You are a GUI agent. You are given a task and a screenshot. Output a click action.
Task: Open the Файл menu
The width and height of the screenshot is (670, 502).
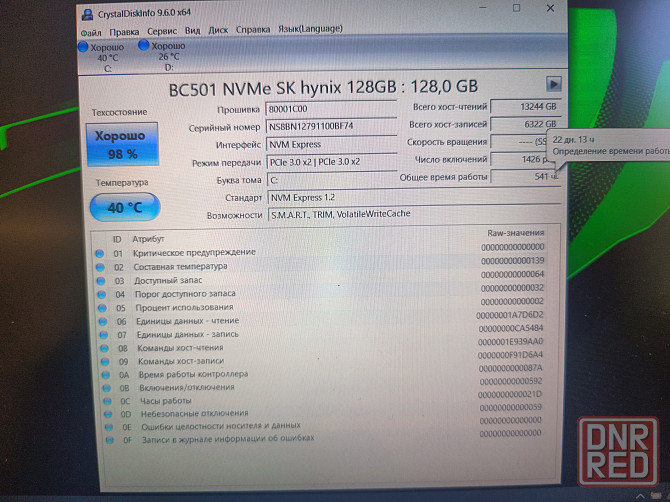91,32
